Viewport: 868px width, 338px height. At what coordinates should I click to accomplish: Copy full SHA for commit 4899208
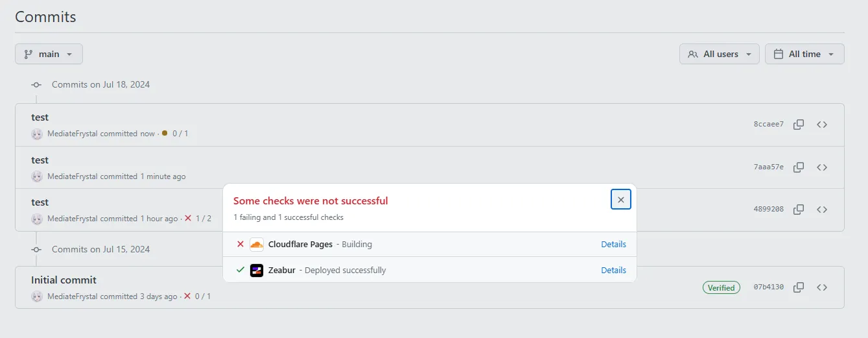pos(799,210)
